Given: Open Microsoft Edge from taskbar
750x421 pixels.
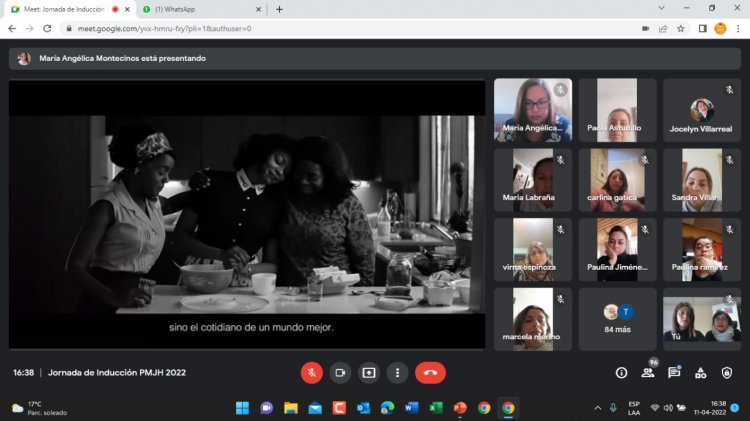Looking at the screenshot, I should coord(387,408).
